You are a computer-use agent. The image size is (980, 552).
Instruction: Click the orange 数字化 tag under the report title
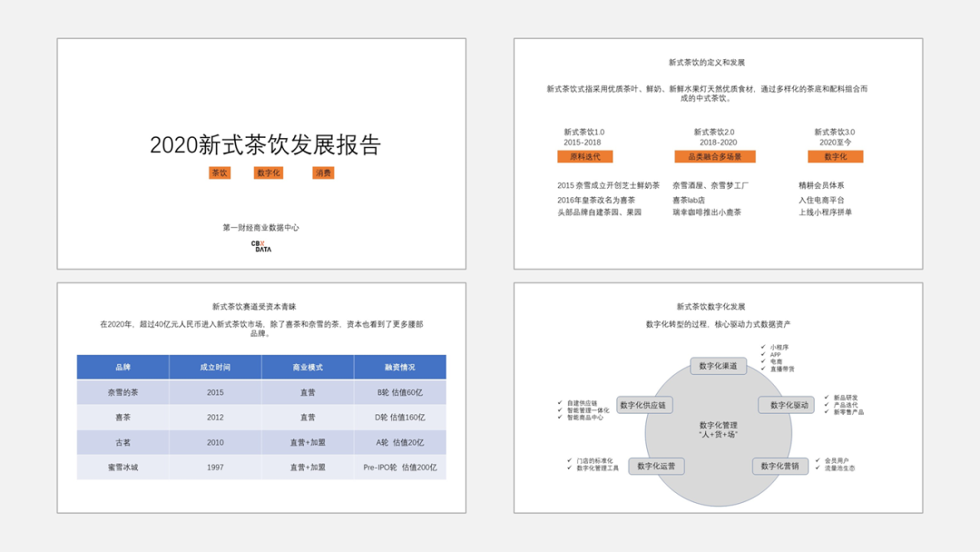tap(269, 172)
